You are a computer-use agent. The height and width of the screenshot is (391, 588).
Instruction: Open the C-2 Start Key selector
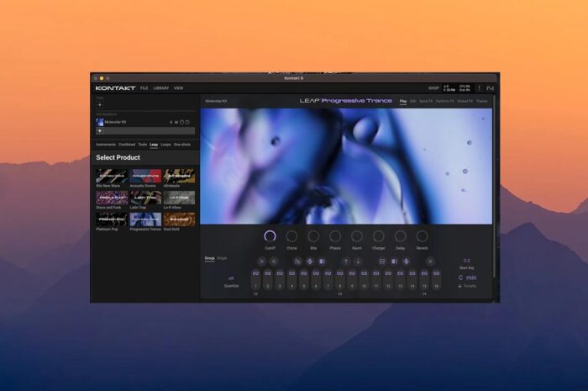click(467, 261)
